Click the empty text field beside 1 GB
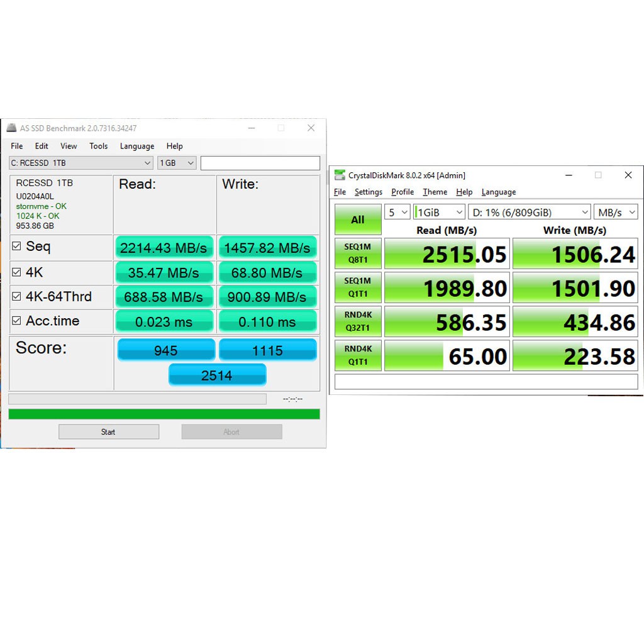 coord(260,163)
